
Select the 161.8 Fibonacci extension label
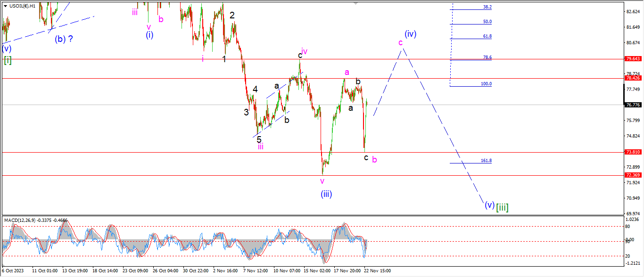pyautogui.click(x=486, y=161)
